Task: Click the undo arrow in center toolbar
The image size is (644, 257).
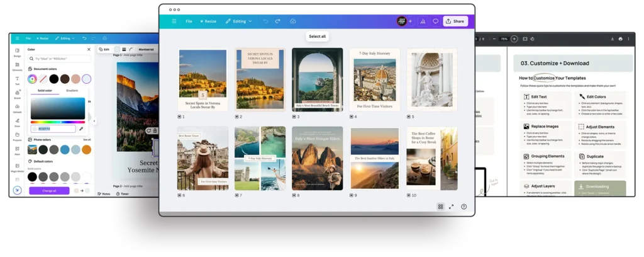Action: pos(265,21)
